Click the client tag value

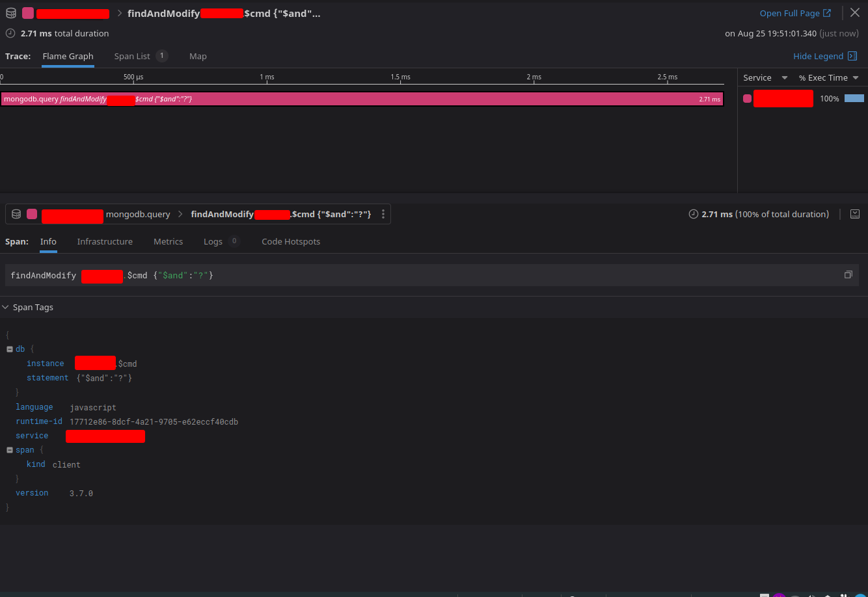tap(66, 464)
